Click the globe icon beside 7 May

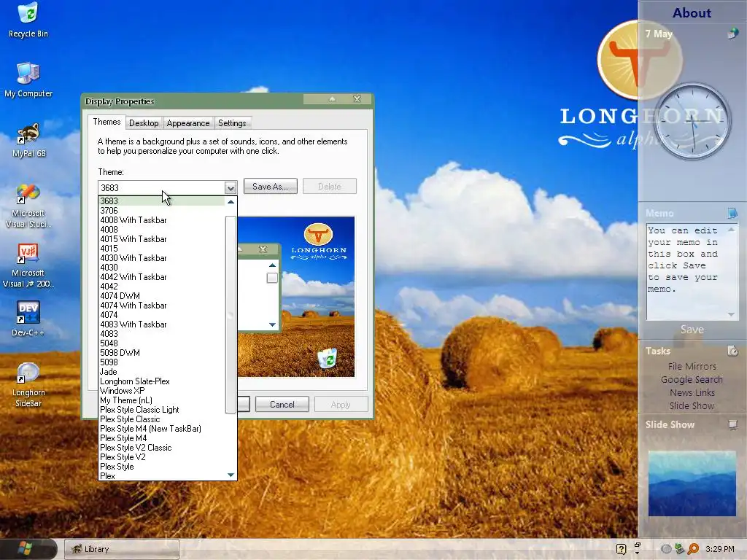[732, 34]
